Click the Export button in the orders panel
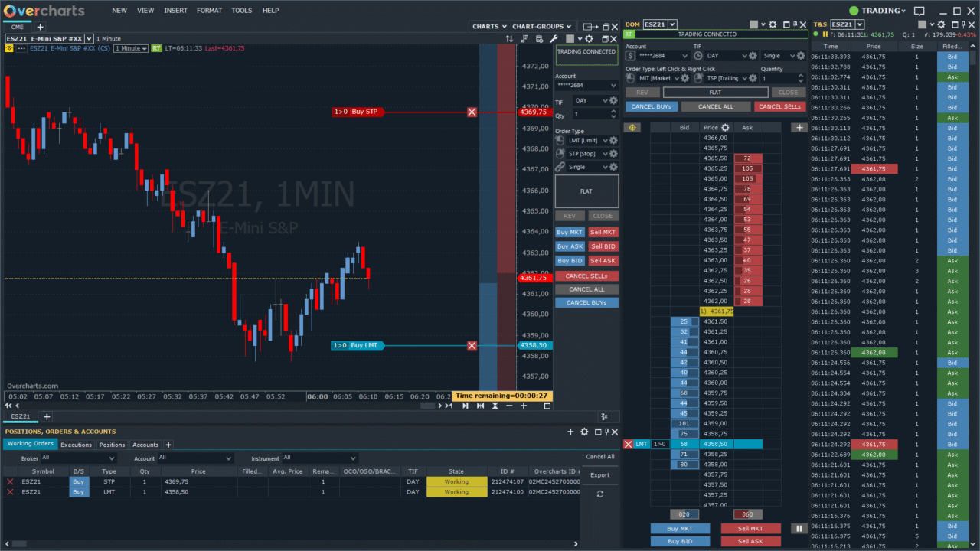This screenshot has height=551, width=980. (599, 474)
